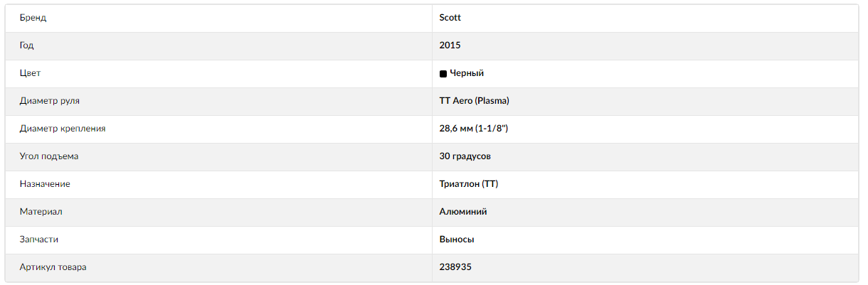Open the Выносы parts category value
Image resolution: width=868 pixels, height=285 pixels.
click(457, 240)
